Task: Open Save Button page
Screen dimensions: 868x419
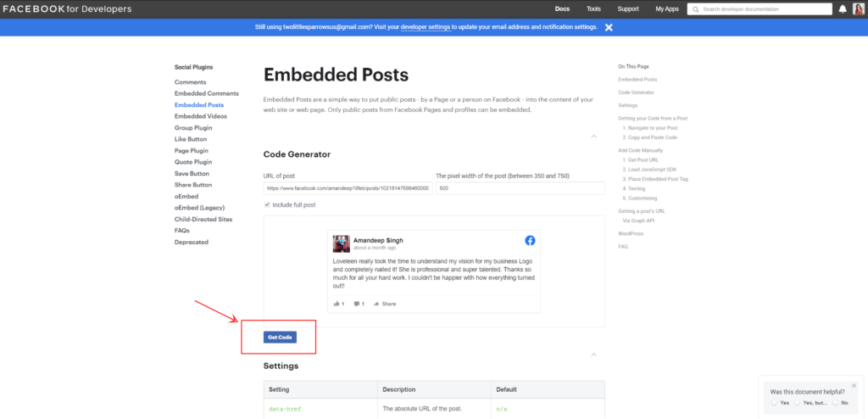Action: pyautogui.click(x=192, y=174)
